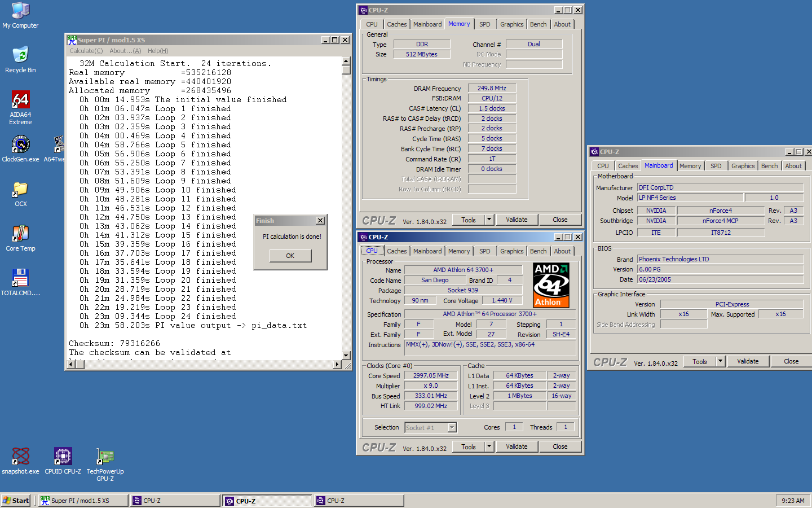Expand Tools dropdown arrow in Mainboard CPU-Z window
This screenshot has height=508, width=812.
(721, 362)
